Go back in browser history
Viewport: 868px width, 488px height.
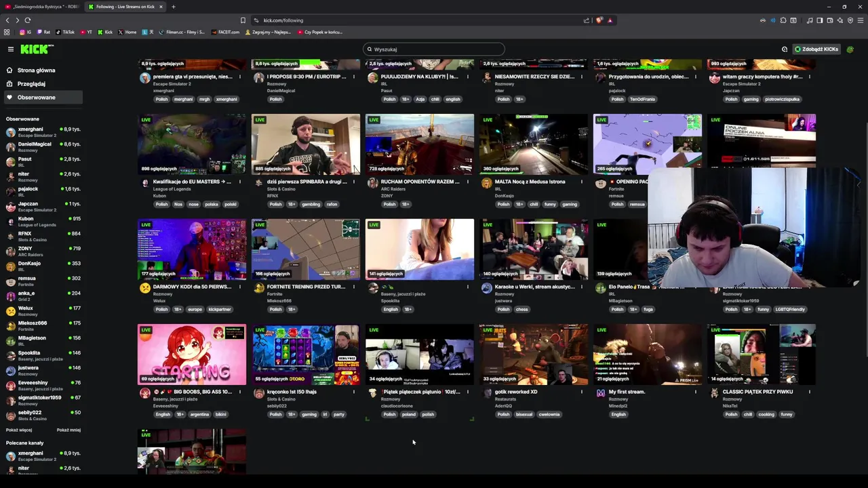(x=7, y=20)
